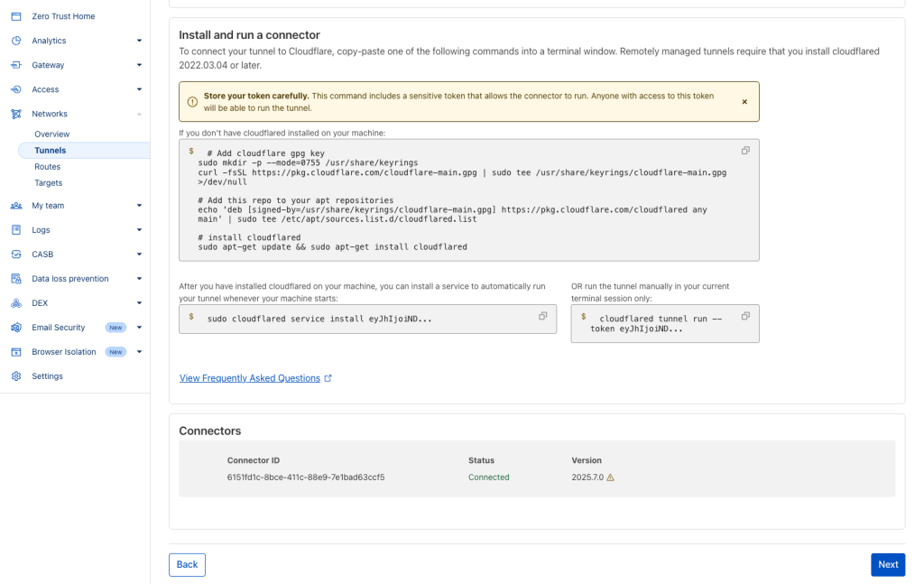
Task: Click the Email Security icon
Action: pyautogui.click(x=16, y=328)
